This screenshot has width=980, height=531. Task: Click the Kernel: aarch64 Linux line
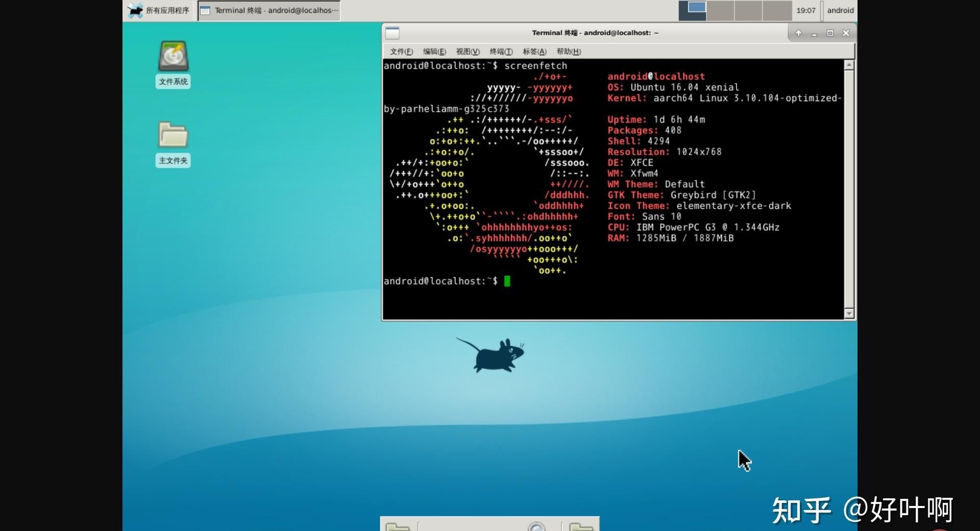724,98
